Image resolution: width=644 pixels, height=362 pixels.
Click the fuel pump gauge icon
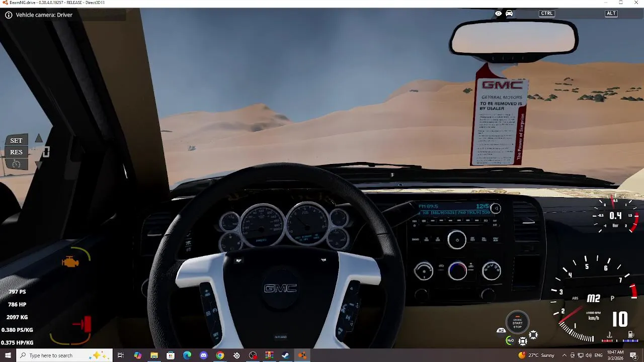pos(631,335)
